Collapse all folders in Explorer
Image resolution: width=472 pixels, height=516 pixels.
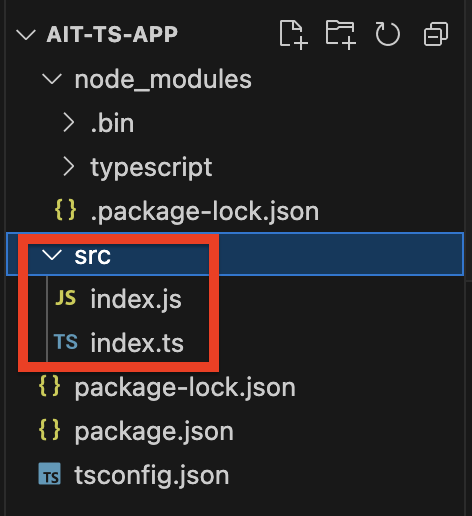(x=435, y=34)
